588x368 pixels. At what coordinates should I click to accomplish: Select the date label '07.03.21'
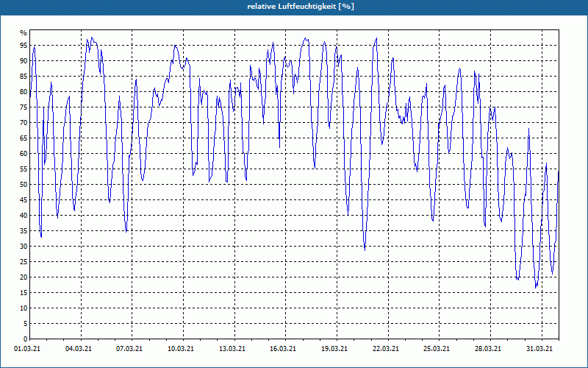[x=130, y=349]
